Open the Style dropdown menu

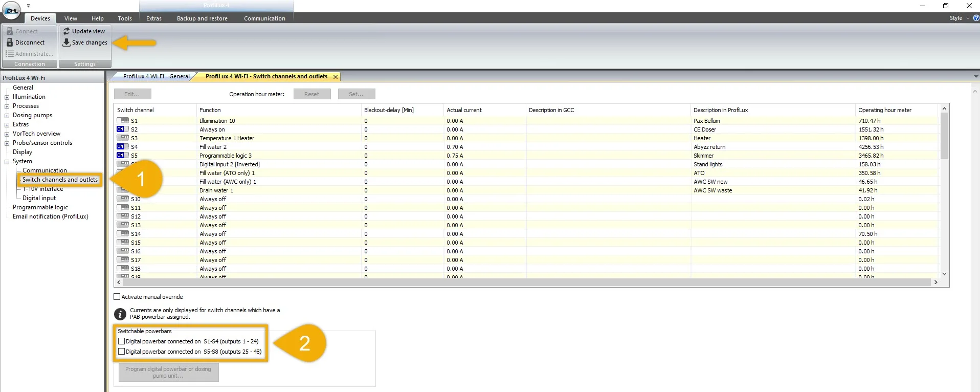[959, 18]
